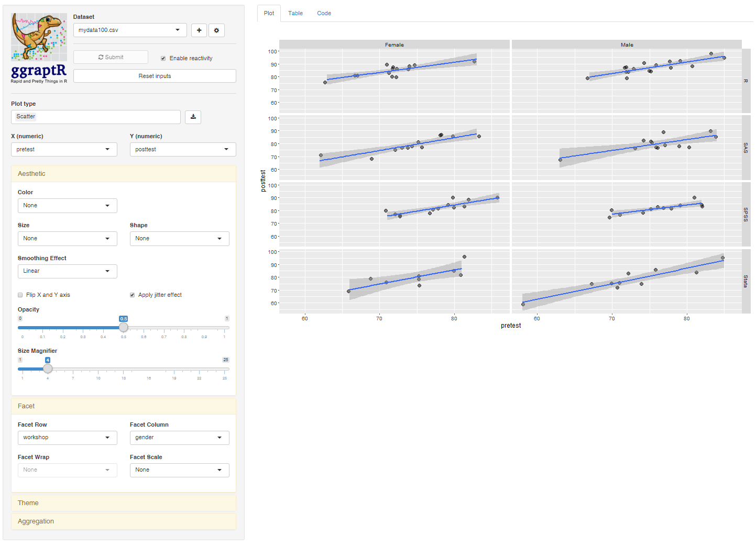
Task: Click inside the Plot type text field
Action: coord(95,116)
